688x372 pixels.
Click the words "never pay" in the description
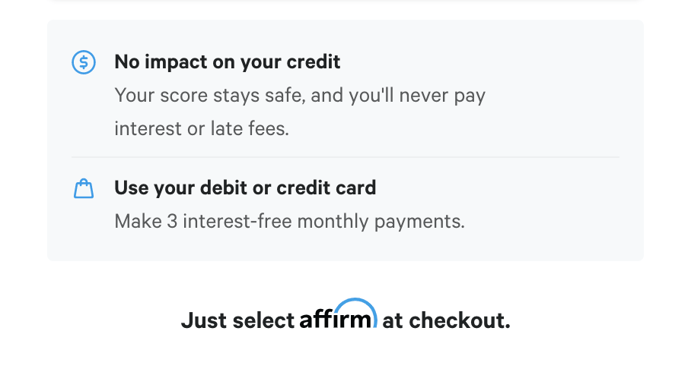442,96
